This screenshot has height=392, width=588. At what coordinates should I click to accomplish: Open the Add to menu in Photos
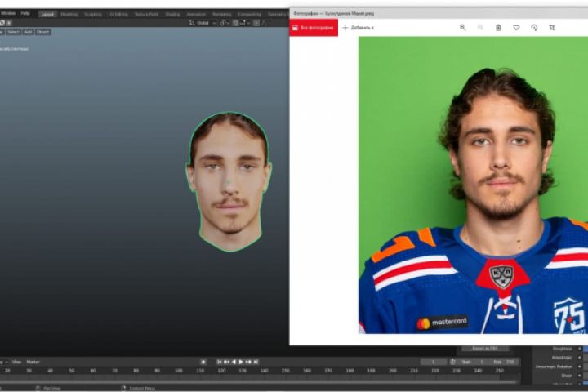pyautogui.click(x=359, y=28)
